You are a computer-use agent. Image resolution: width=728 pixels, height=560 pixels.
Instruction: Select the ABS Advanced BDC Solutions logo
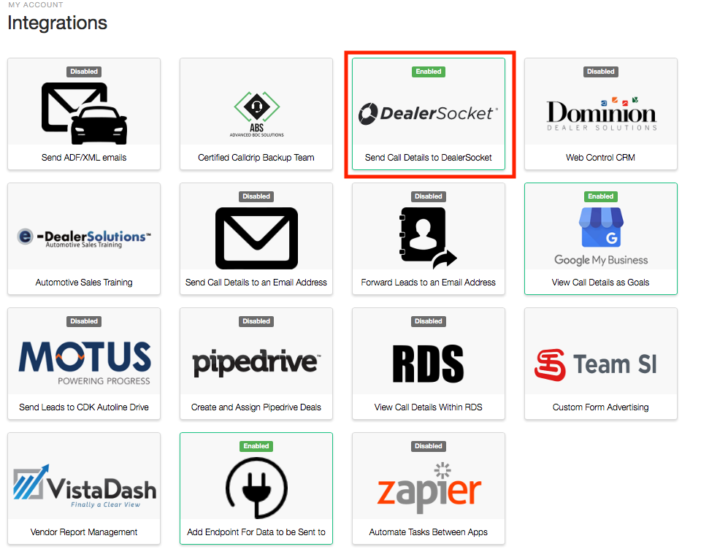256,114
